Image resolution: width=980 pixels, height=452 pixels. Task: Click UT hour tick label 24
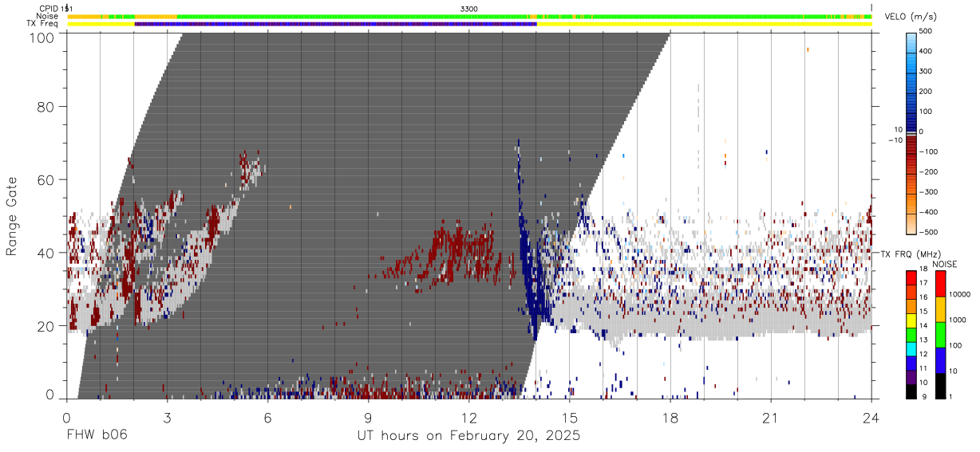(x=871, y=418)
